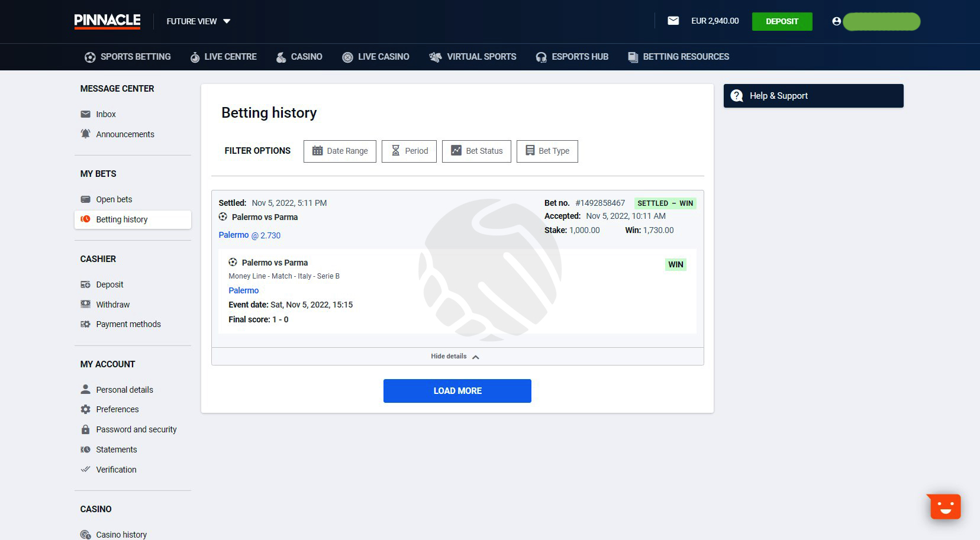Select Betting history in sidebar
This screenshot has width=980, height=540.
click(133, 219)
